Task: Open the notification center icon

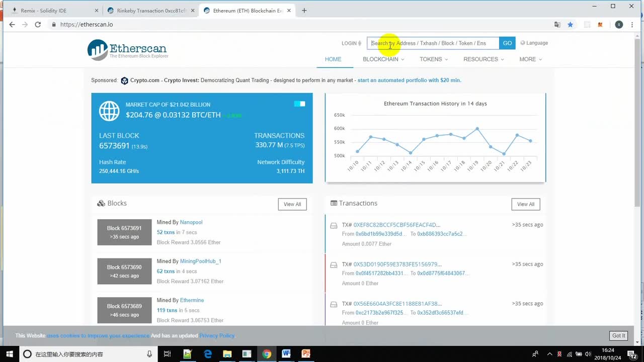Action: click(632, 354)
